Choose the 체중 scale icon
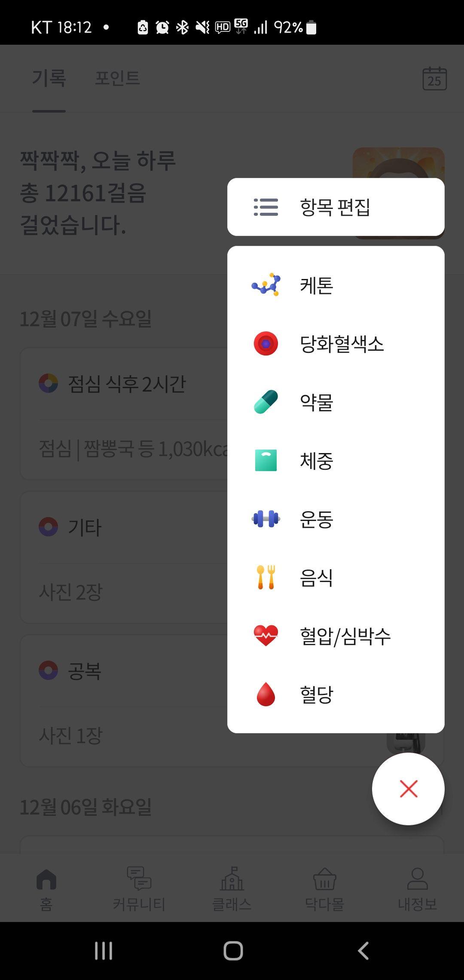 click(266, 460)
